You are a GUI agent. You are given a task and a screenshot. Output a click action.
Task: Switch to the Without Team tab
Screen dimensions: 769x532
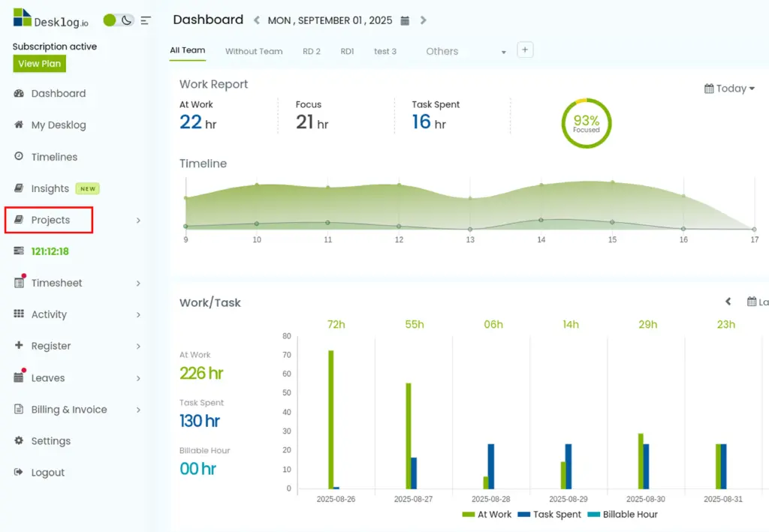click(x=254, y=52)
